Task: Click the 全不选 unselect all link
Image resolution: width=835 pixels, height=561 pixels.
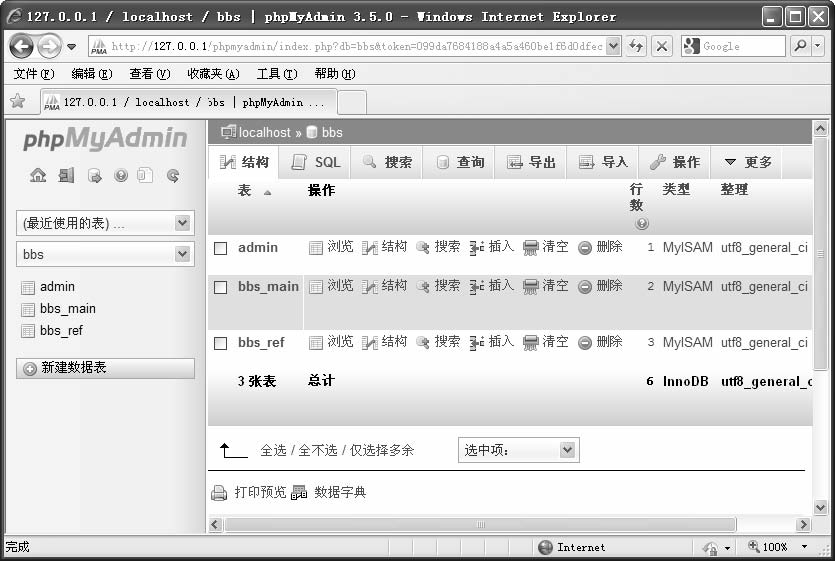Action: point(318,451)
